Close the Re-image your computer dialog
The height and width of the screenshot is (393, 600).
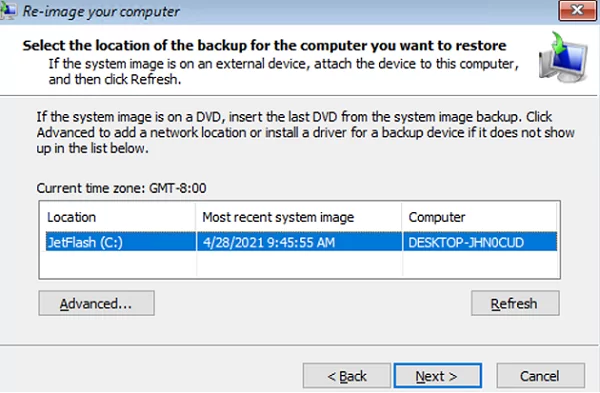coord(577,10)
